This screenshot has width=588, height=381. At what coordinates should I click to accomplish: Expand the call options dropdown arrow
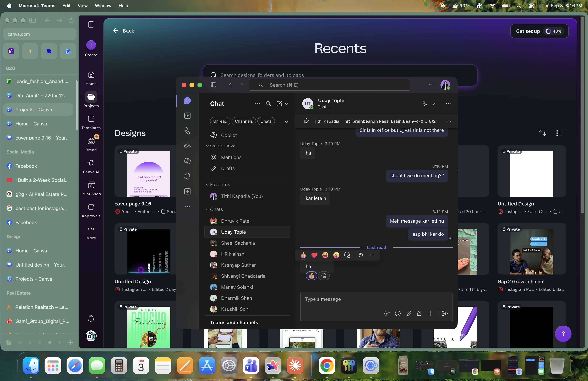(x=433, y=104)
